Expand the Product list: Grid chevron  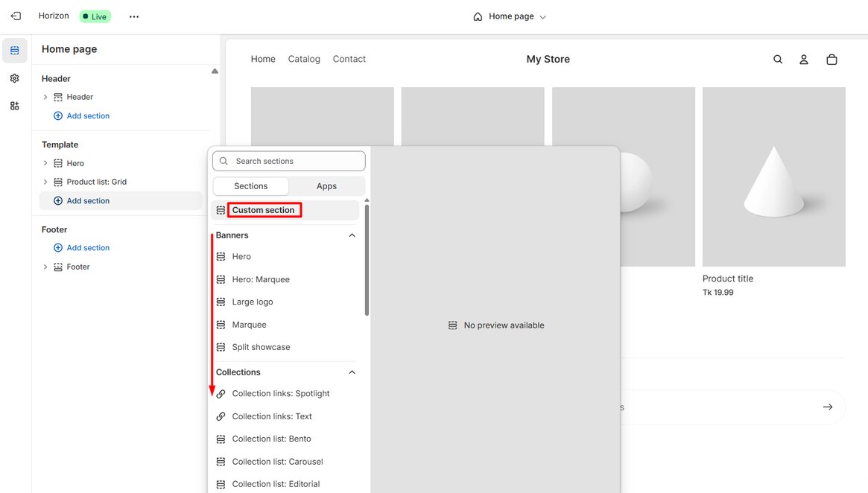(x=45, y=182)
